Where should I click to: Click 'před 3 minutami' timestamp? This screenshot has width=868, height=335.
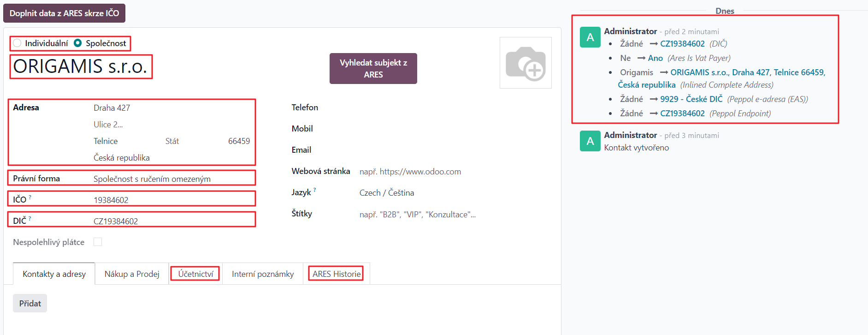(691, 136)
